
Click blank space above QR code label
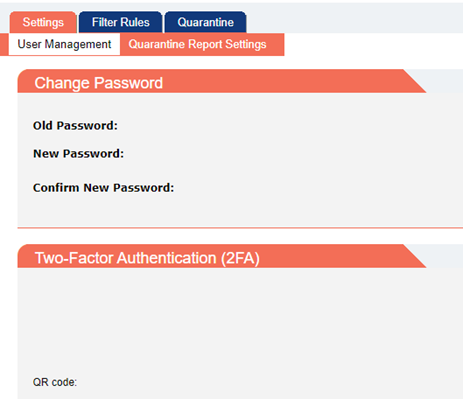[233, 320]
